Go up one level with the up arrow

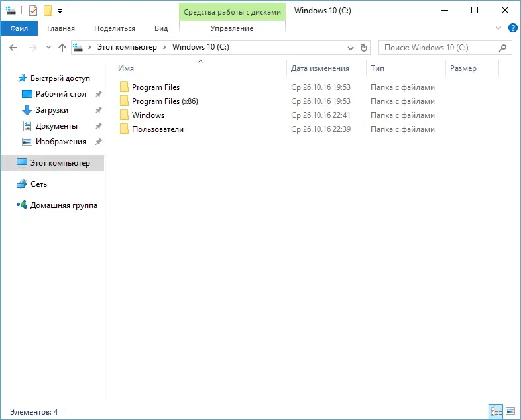tap(62, 48)
